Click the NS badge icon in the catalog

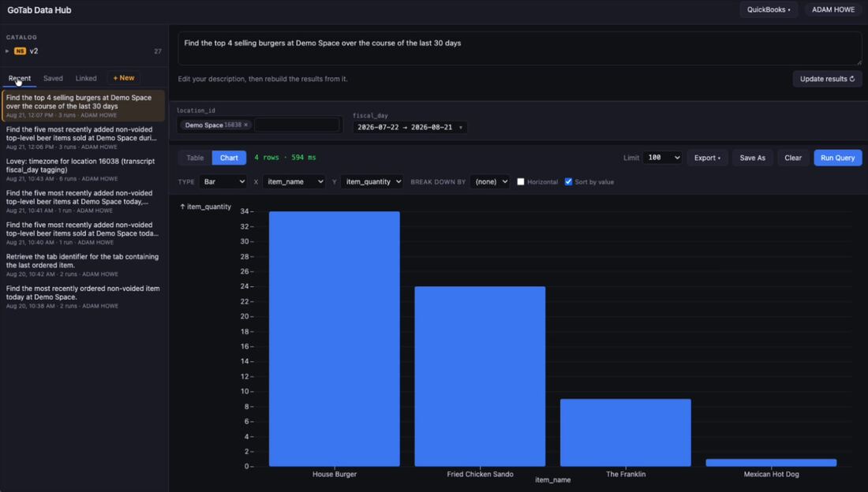coord(20,51)
